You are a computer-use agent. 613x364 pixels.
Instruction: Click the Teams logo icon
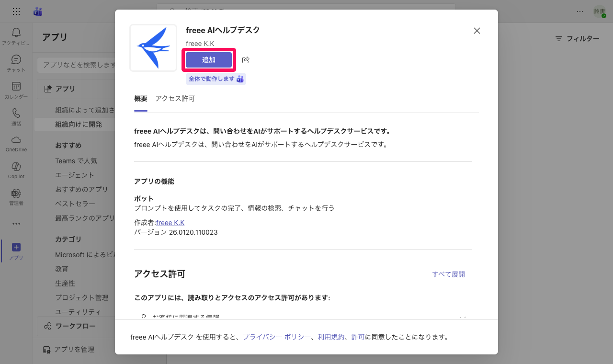pyautogui.click(x=38, y=11)
